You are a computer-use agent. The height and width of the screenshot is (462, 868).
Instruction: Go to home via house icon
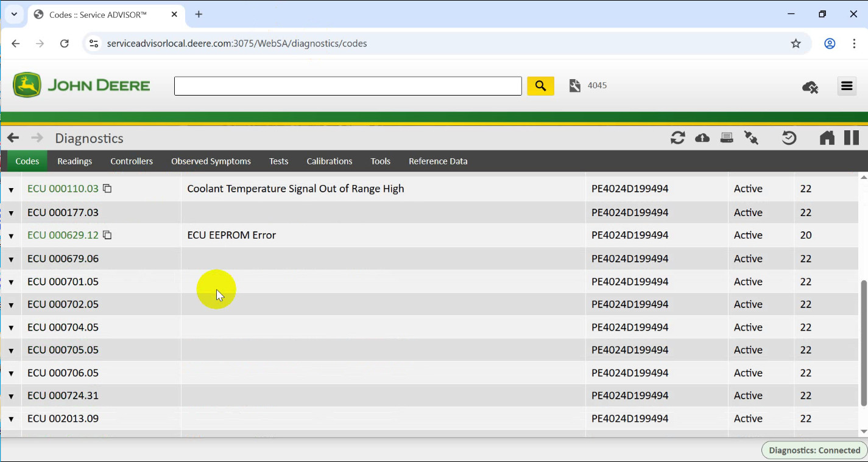827,138
